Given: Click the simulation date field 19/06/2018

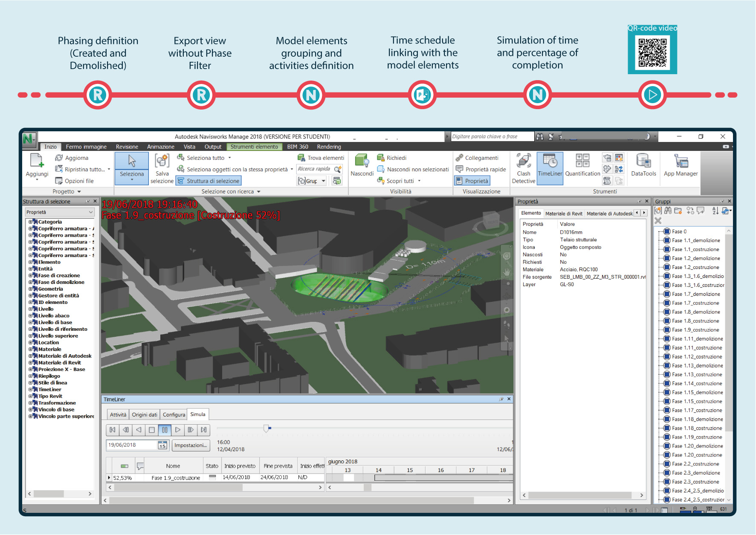Looking at the screenshot, I should point(132,445).
